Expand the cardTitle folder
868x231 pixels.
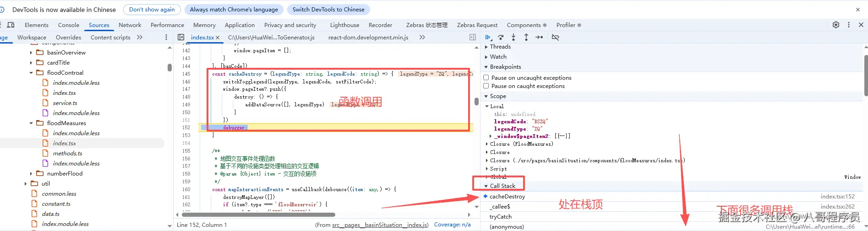pos(31,62)
